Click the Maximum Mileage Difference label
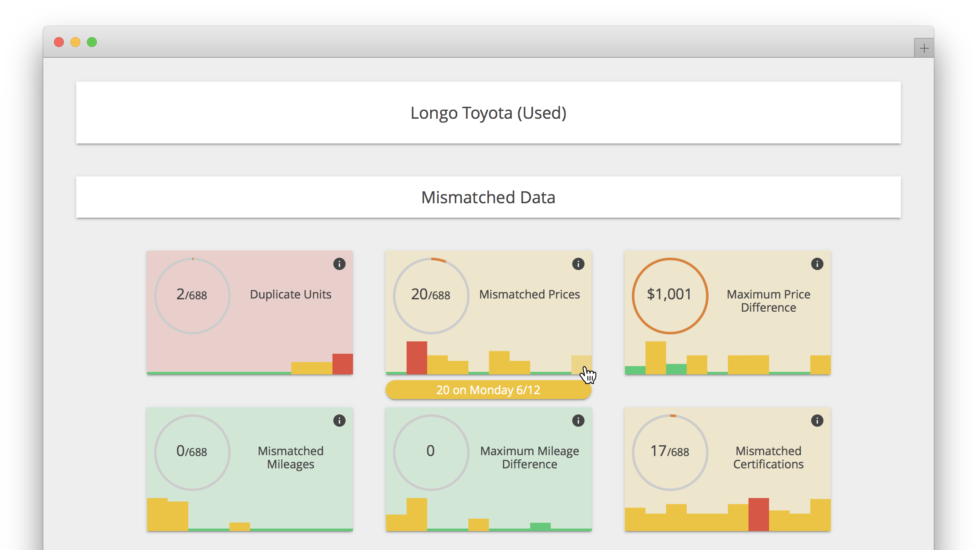 tap(530, 458)
